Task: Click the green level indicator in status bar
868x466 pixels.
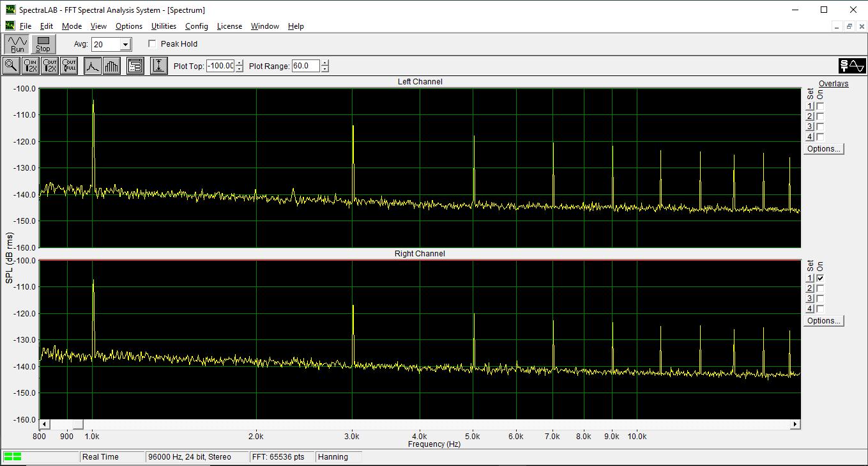Action: [x=12, y=456]
